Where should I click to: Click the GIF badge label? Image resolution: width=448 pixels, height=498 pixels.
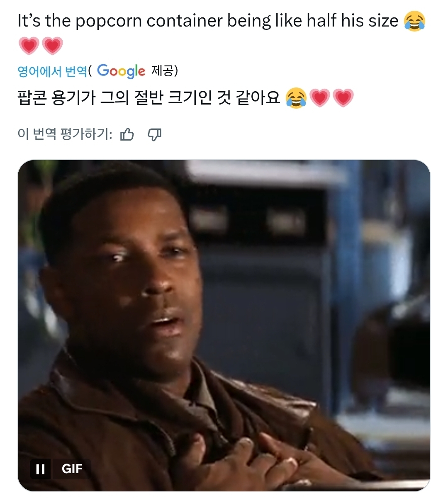72,469
